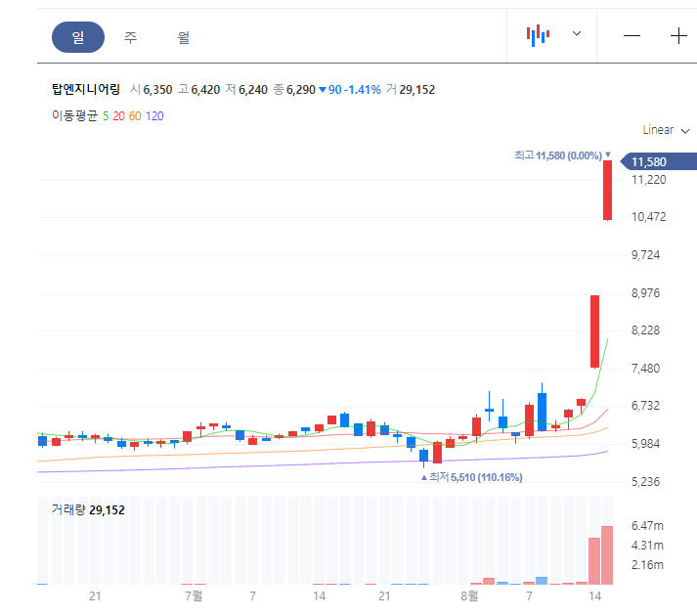Click the 탑엔지니어링 stock name

86,89
